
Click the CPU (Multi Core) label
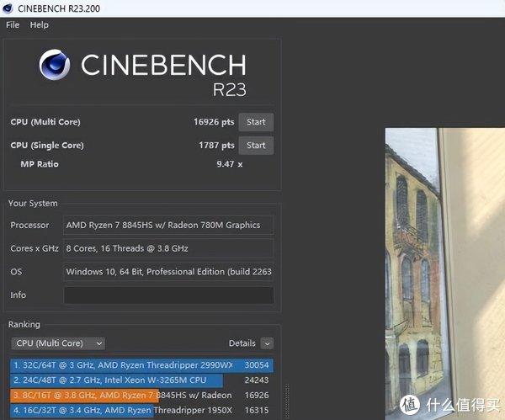[45, 122]
